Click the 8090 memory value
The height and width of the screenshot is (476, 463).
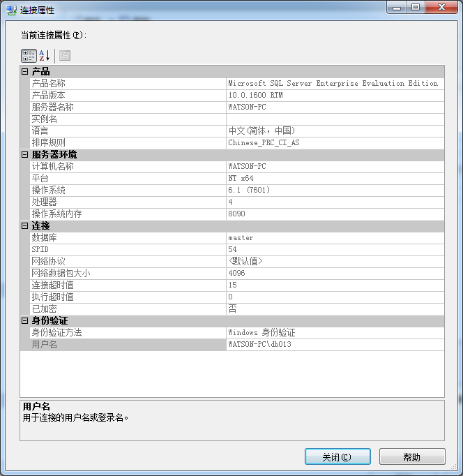[236, 214]
